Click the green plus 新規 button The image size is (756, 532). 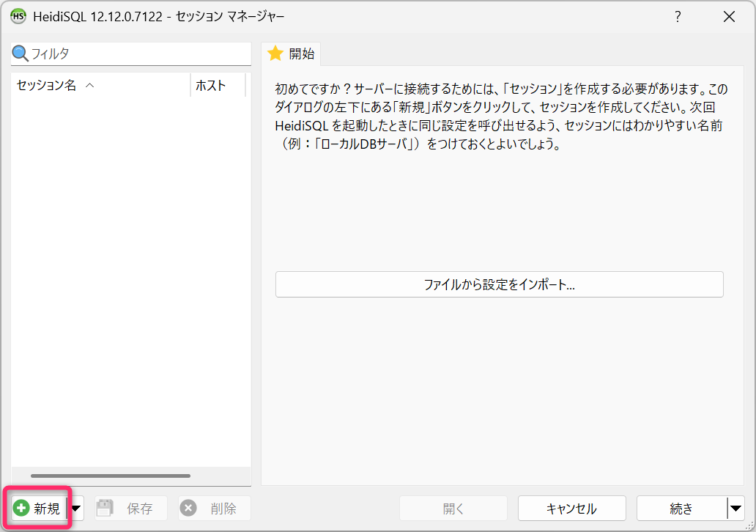coord(39,509)
